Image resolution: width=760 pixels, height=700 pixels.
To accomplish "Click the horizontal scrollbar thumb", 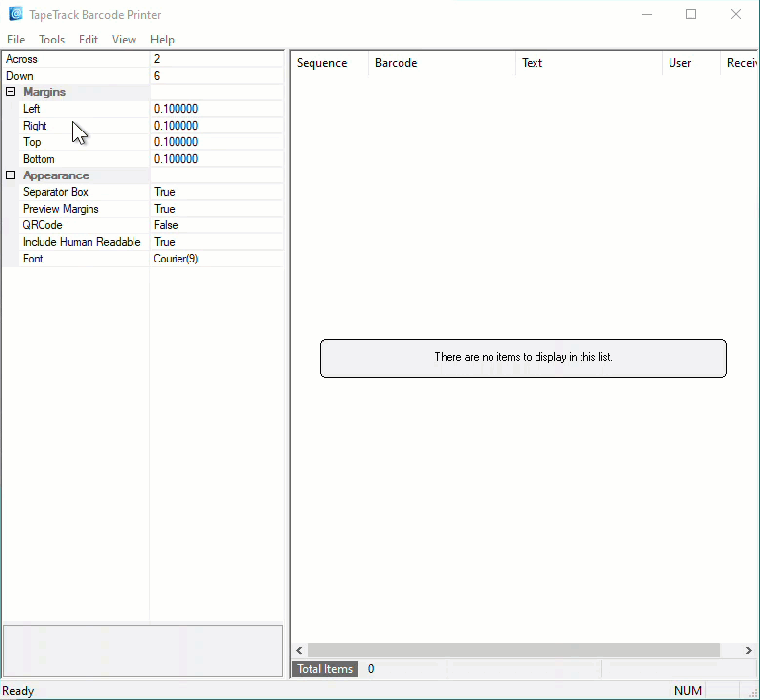I will tap(514, 651).
